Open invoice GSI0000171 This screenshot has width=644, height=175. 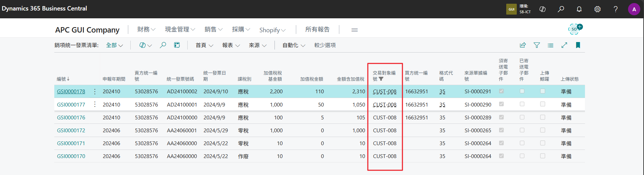[x=71, y=143]
